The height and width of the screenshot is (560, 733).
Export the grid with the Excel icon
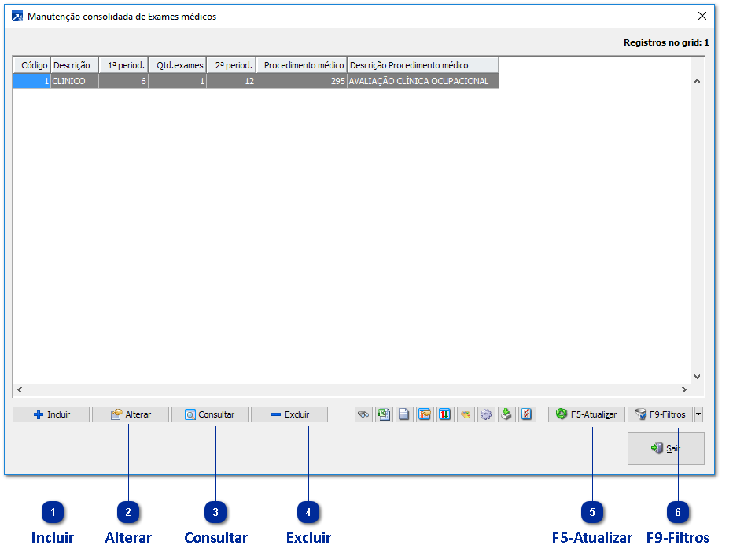pos(383,414)
